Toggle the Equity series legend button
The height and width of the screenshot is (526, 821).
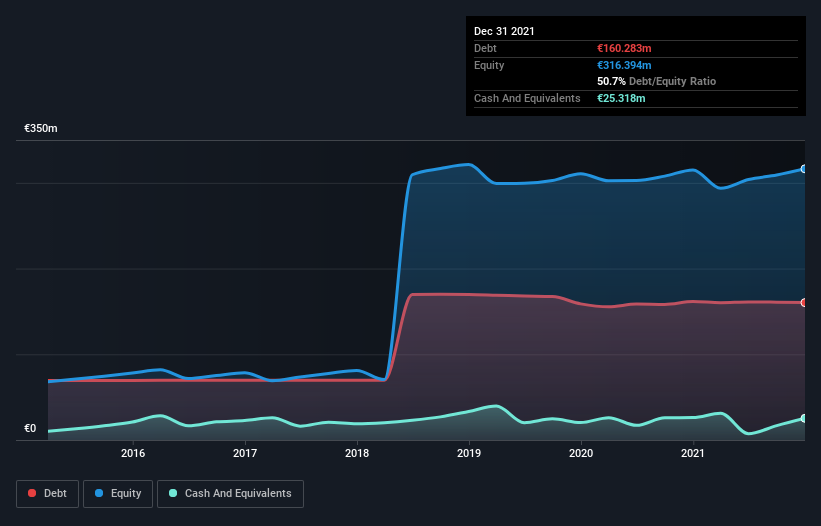click(x=118, y=494)
